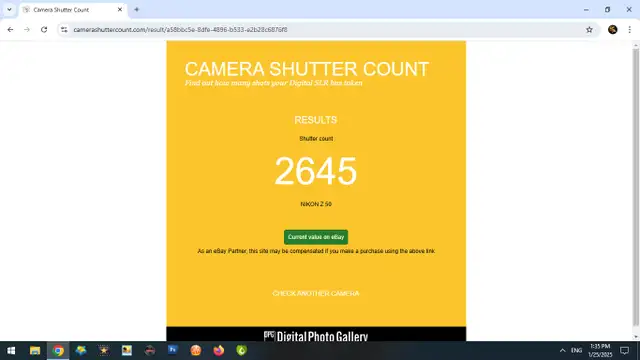Image resolution: width=640 pixels, height=360 pixels.
Task: Open a new tab with plus button
Action: point(137,9)
